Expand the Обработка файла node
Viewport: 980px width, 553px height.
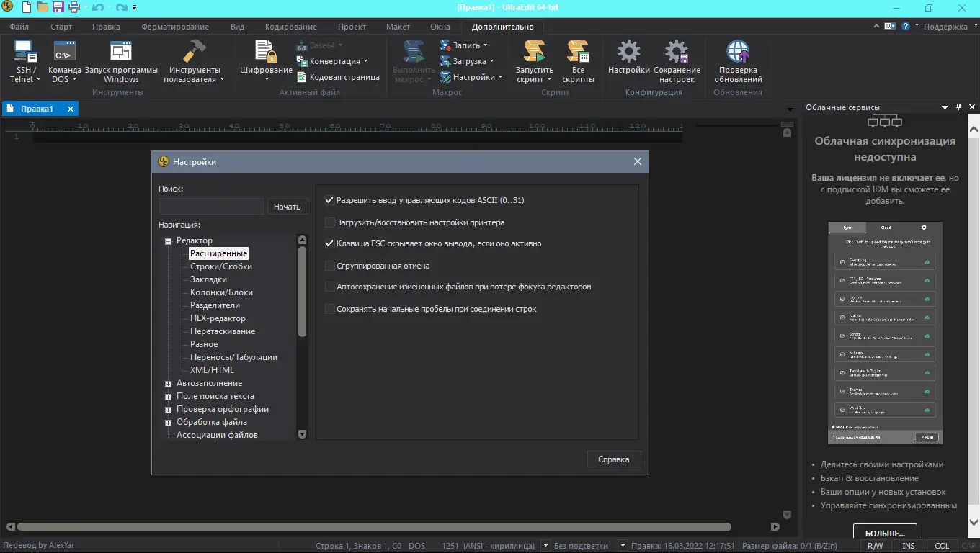coord(168,423)
